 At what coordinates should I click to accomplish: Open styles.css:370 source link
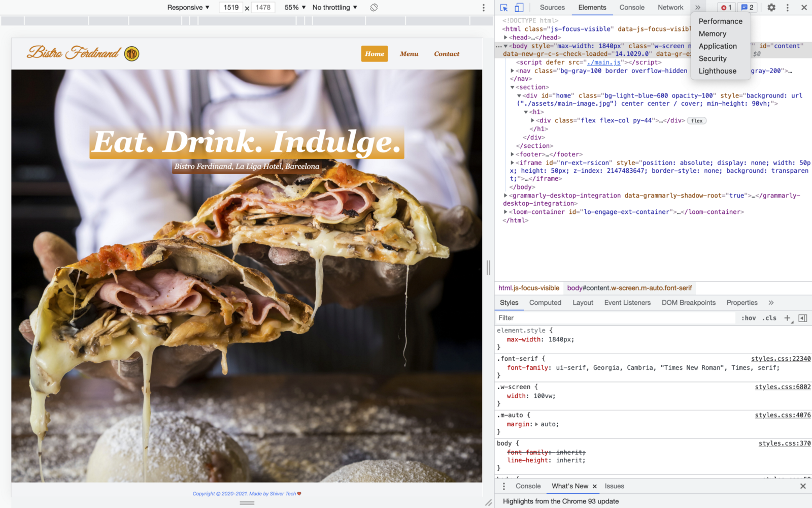(785, 443)
